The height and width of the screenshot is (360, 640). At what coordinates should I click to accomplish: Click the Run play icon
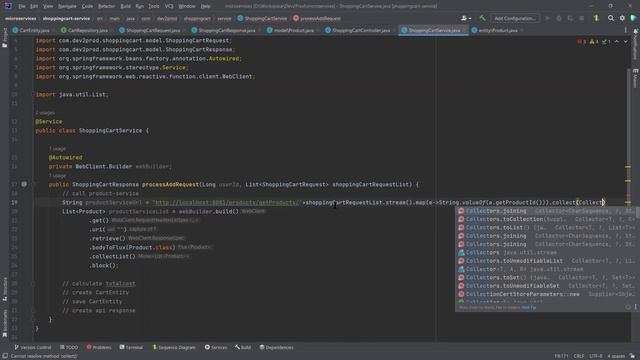pos(548,18)
